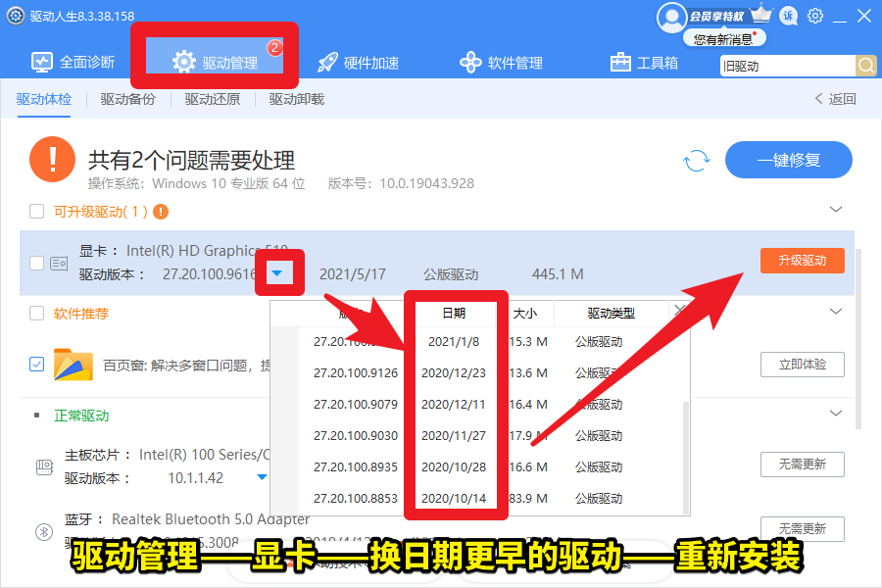Screen dimensions: 882x588
Task: Close the driver version list popup
Action: pos(679,310)
